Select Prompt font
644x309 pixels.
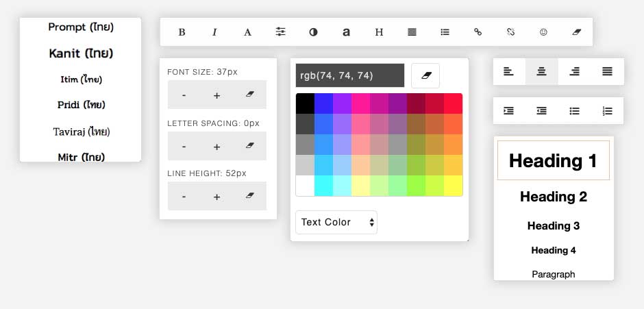point(81,27)
